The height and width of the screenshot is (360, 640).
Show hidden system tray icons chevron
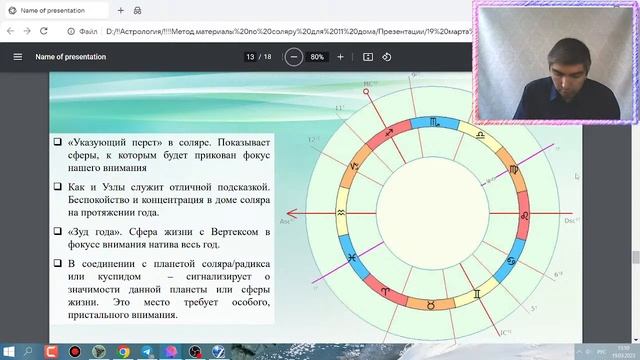(579, 351)
